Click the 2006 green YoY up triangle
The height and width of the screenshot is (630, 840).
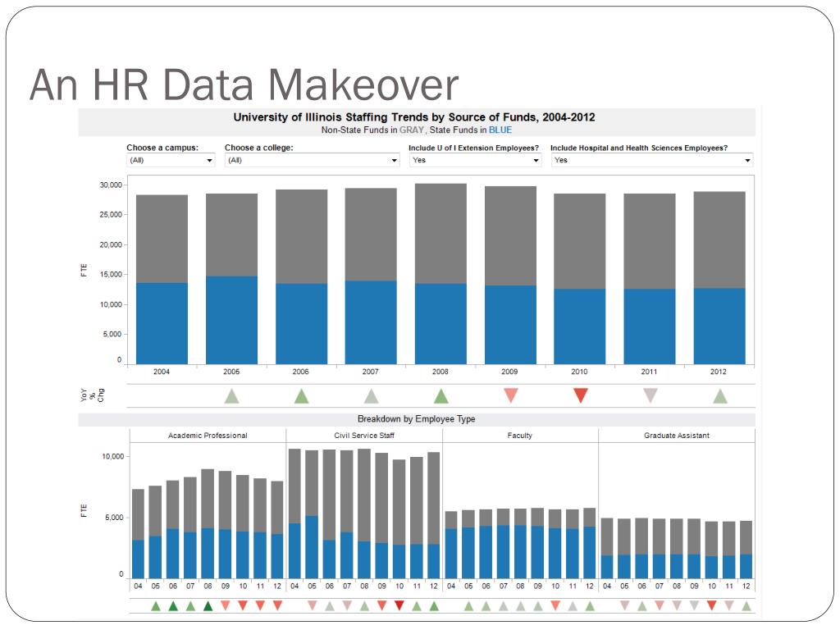(x=302, y=396)
